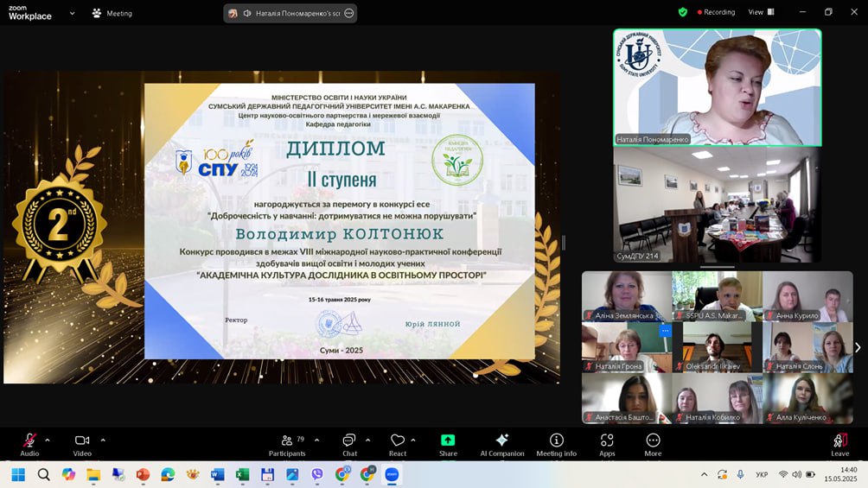Open the View layout menu

click(759, 12)
